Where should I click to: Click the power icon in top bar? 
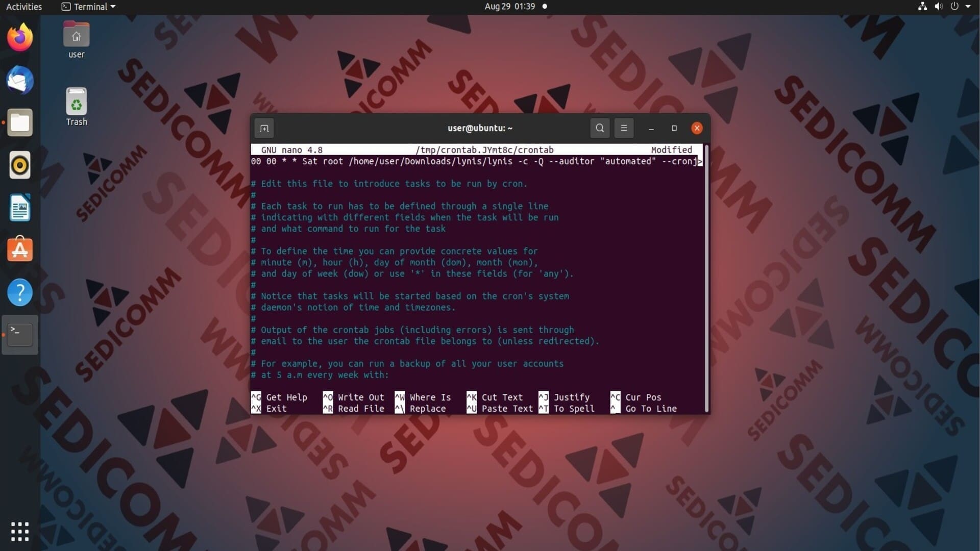[x=954, y=7]
